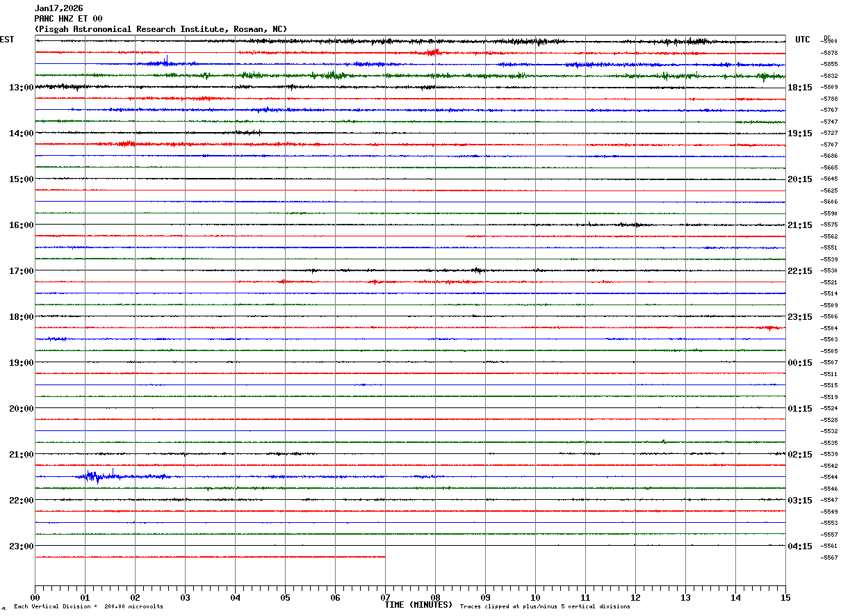Select the station code PANC HNZ ET 00
The width and height of the screenshot is (841, 616).
click(x=68, y=19)
